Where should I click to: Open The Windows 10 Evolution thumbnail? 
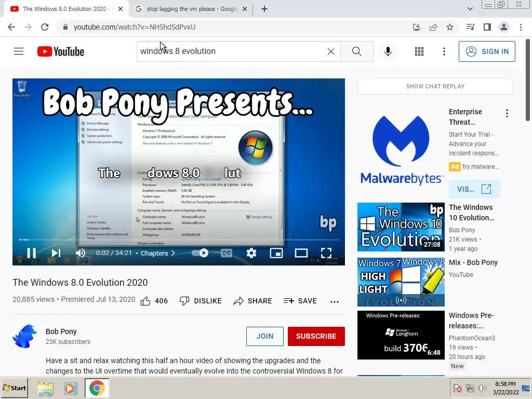pyautogui.click(x=401, y=227)
